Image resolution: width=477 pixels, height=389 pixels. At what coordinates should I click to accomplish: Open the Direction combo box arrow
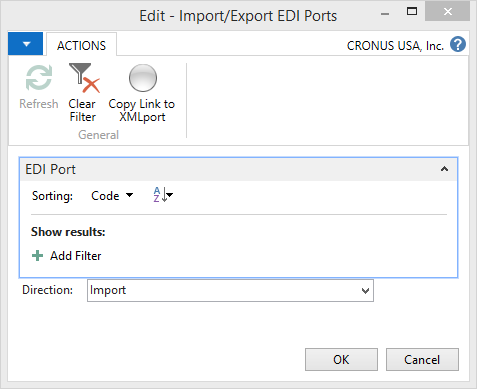point(365,291)
